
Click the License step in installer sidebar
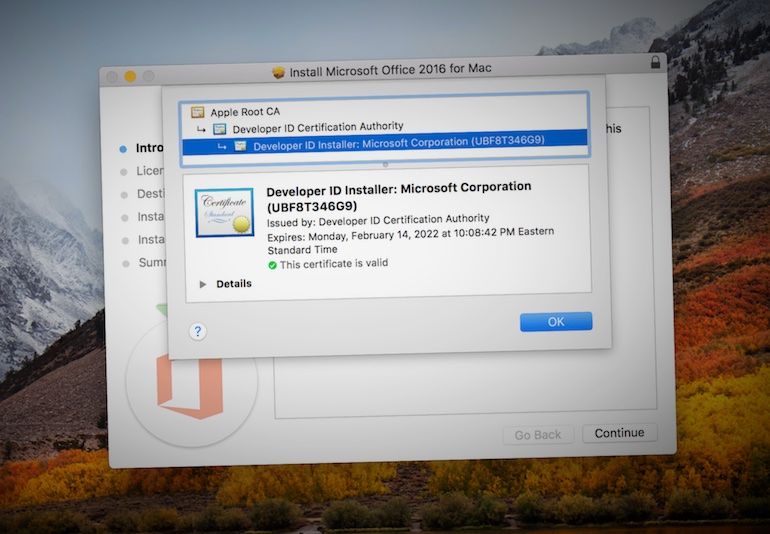[x=142, y=171]
